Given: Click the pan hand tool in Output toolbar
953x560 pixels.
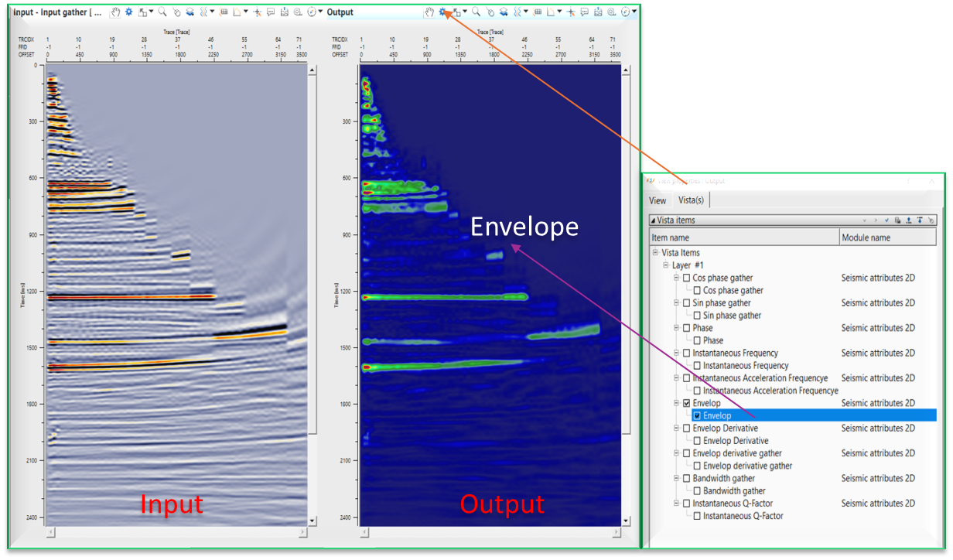Looking at the screenshot, I should click(429, 12).
